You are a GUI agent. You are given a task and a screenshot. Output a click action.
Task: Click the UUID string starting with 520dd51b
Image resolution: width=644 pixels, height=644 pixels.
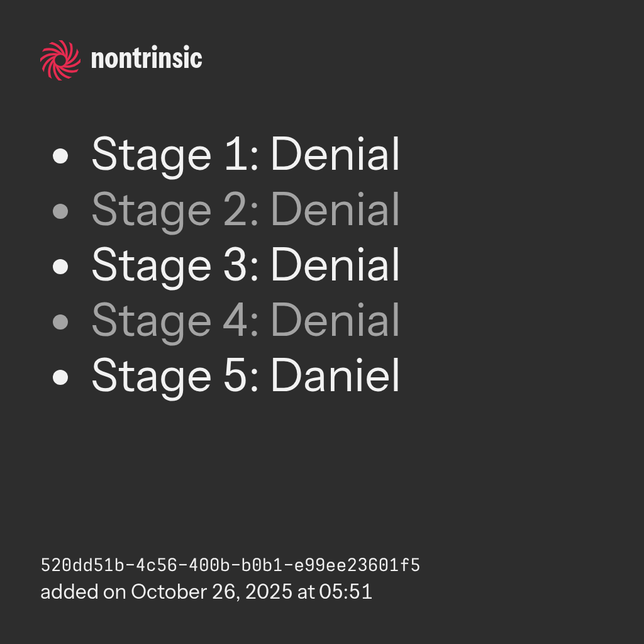click(230, 565)
